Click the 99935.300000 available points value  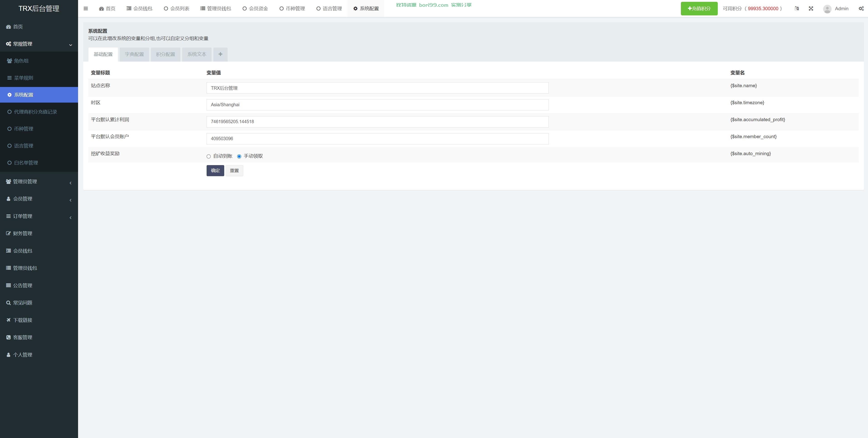click(763, 8)
